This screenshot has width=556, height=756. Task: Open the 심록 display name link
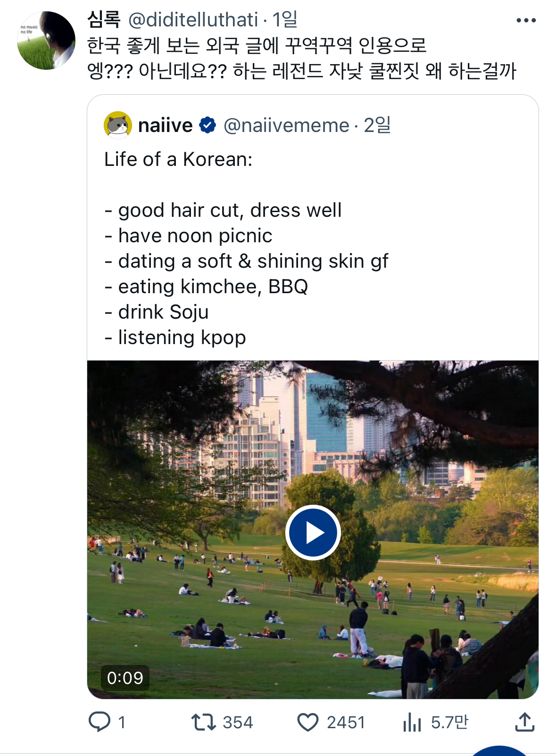104,20
